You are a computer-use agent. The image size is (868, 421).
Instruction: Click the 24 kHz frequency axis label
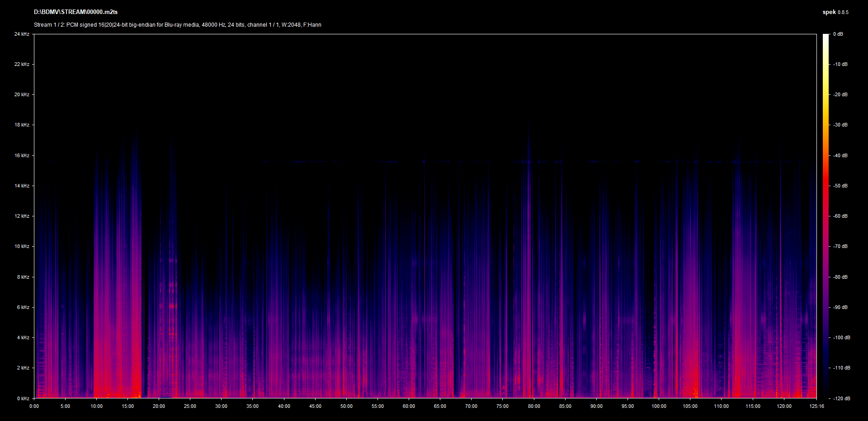point(22,34)
